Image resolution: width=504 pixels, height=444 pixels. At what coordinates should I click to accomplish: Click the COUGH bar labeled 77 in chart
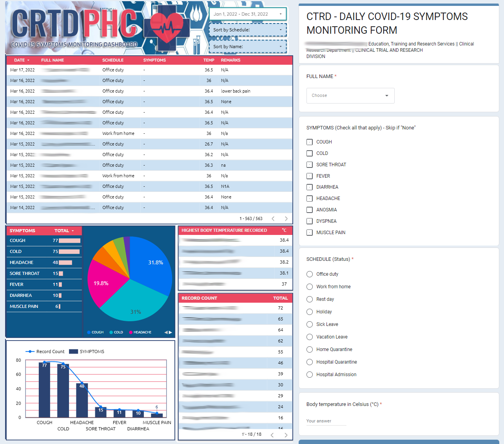[44, 390]
